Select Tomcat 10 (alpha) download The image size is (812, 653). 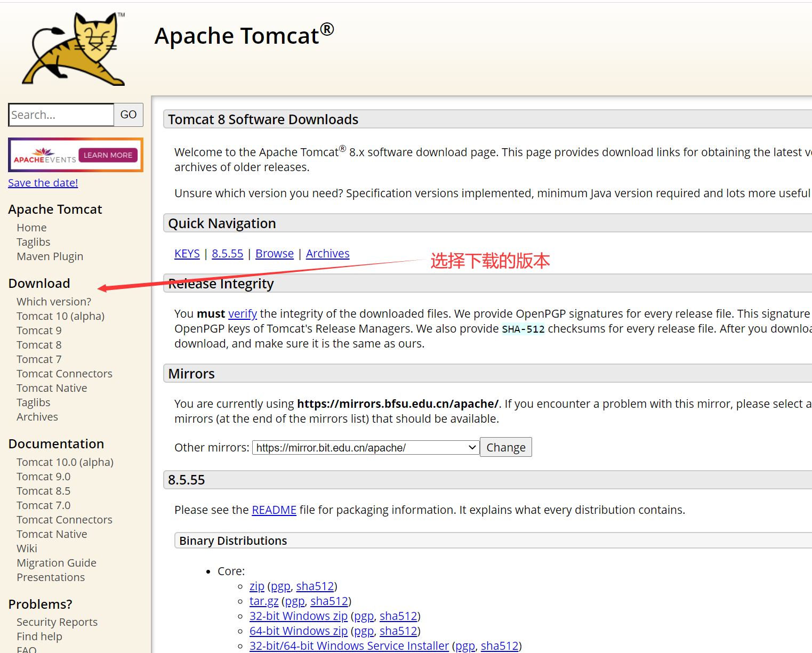click(61, 316)
